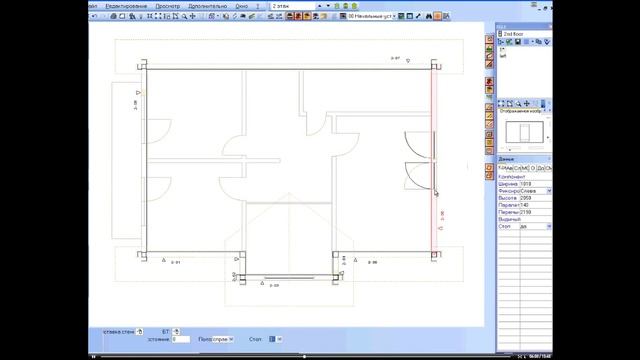This screenshot has height=360, width=640.
Task: Click the topmost icon in vertical tool strip
Action: 489,39
